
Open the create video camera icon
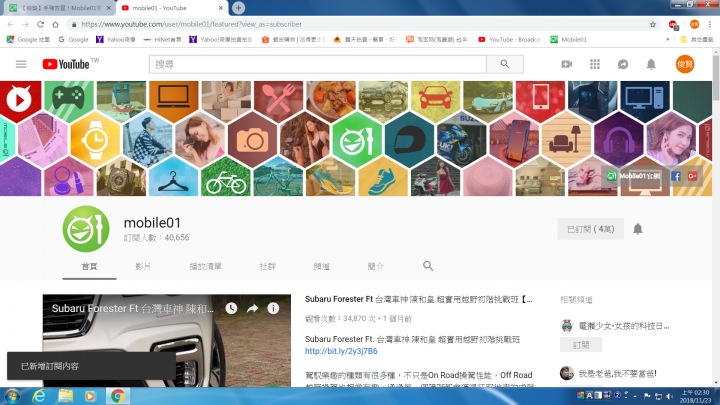pyautogui.click(x=566, y=64)
